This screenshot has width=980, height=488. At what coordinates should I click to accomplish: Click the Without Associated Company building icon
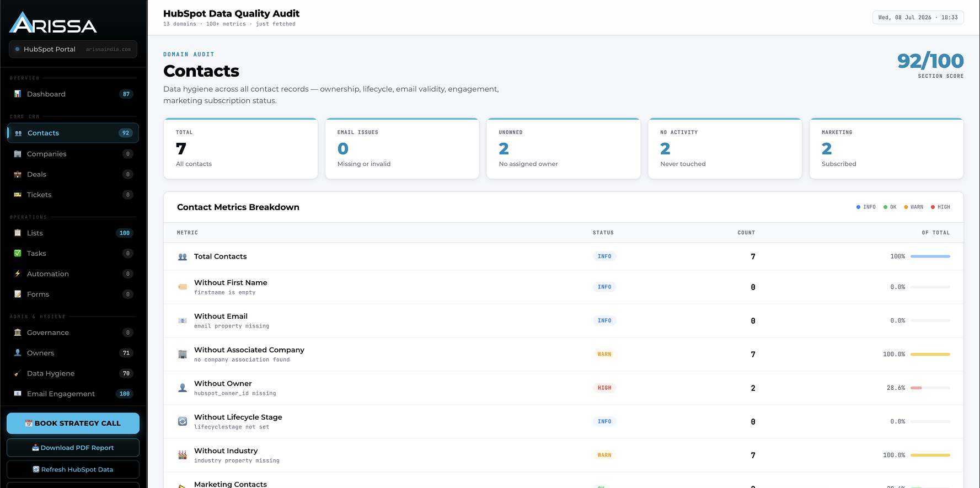pyautogui.click(x=183, y=354)
